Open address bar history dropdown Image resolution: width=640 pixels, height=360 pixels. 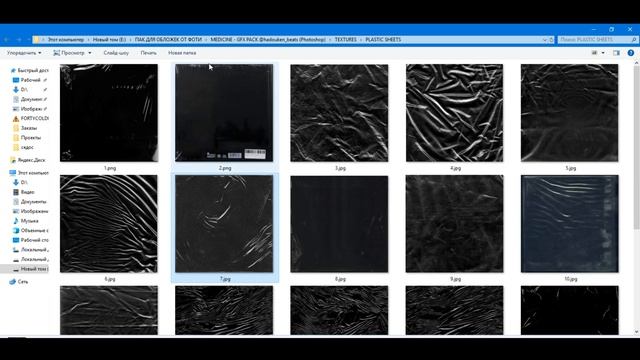[544, 40]
